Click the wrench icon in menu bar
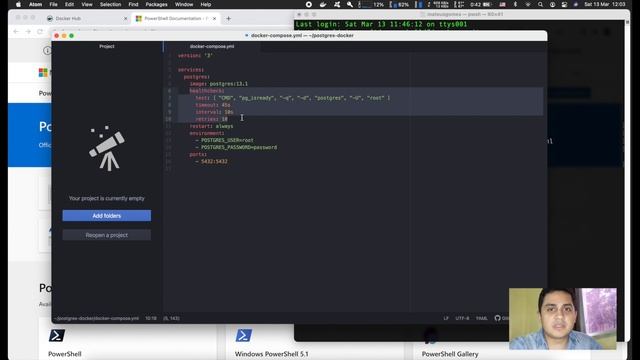The image size is (640, 360). [350, 4]
